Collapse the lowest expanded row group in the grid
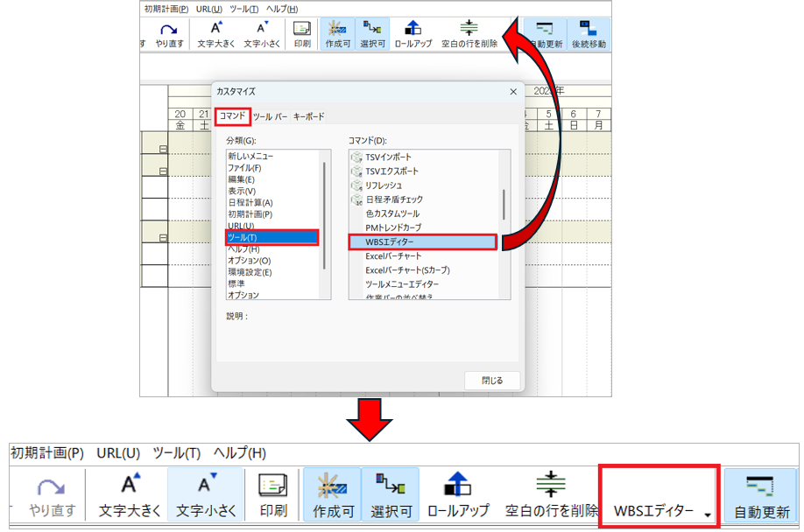The height and width of the screenshot is (532, 804). point(163,238)
